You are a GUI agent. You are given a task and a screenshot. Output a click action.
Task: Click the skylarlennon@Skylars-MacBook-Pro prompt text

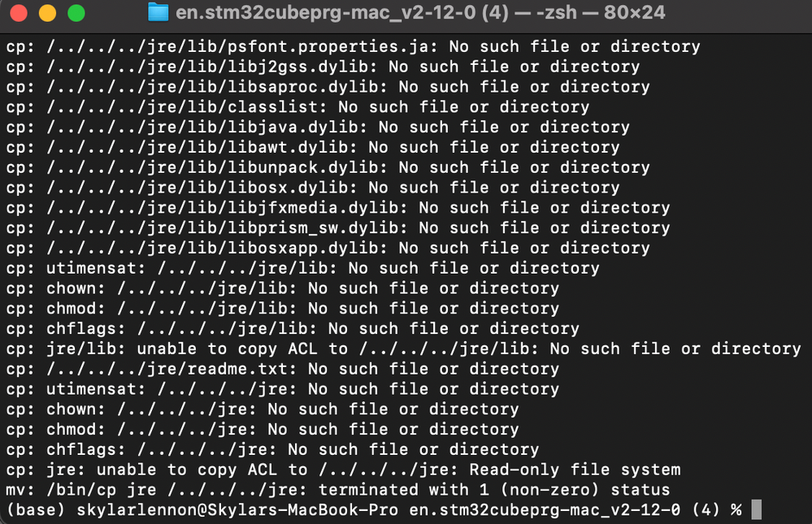click(237, 510)
